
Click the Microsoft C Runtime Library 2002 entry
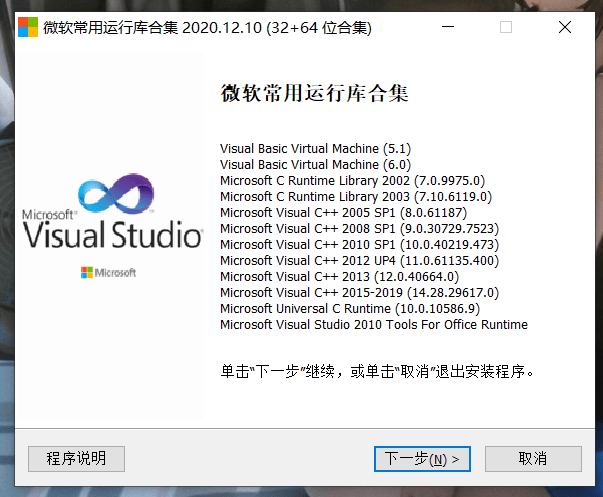point(352,181)
